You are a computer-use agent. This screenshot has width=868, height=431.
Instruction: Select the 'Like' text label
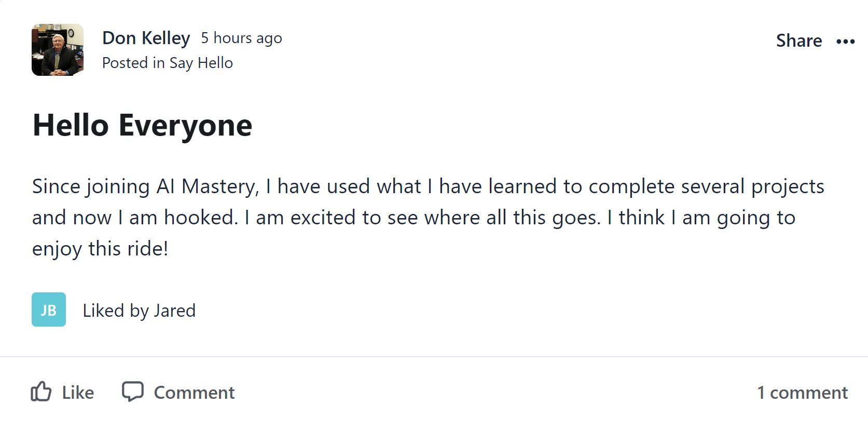78,393
